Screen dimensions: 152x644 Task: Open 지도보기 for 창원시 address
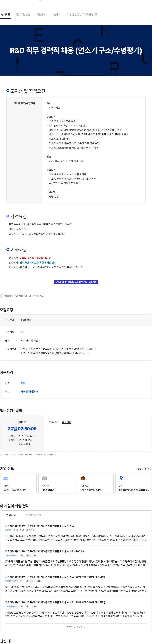90,349
